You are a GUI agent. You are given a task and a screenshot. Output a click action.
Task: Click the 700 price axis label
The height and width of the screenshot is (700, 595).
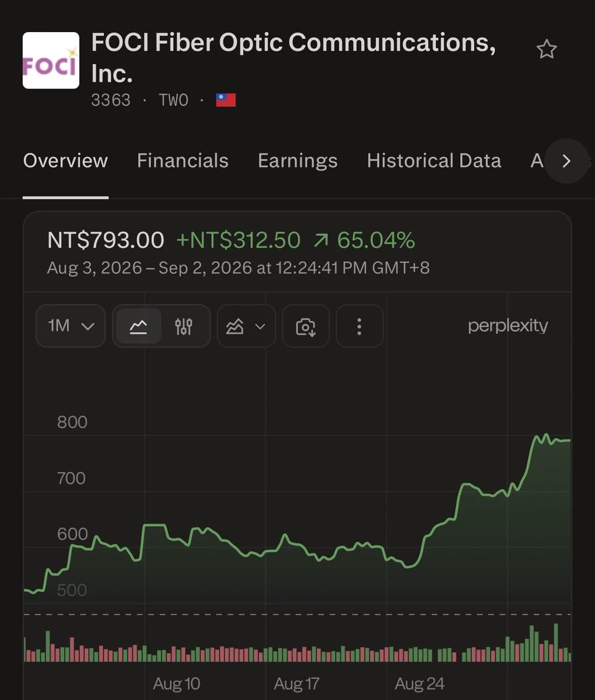click(72, 478)
